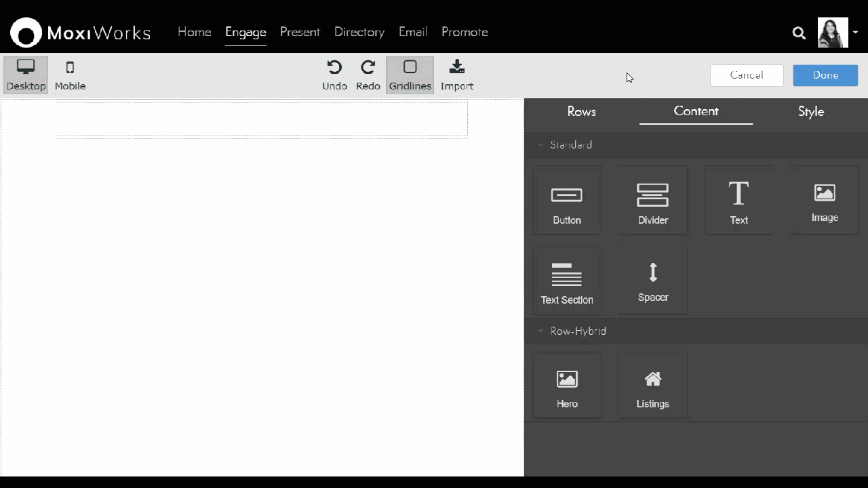This screenshot has width=868, height=488.
Task: Pick the Text content block
Action: point(738,201)
